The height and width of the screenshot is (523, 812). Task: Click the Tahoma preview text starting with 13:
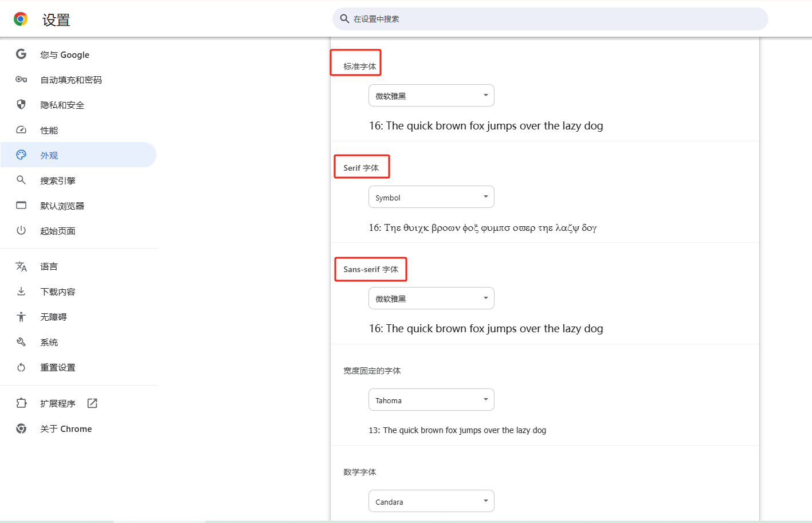pos(457,430)
